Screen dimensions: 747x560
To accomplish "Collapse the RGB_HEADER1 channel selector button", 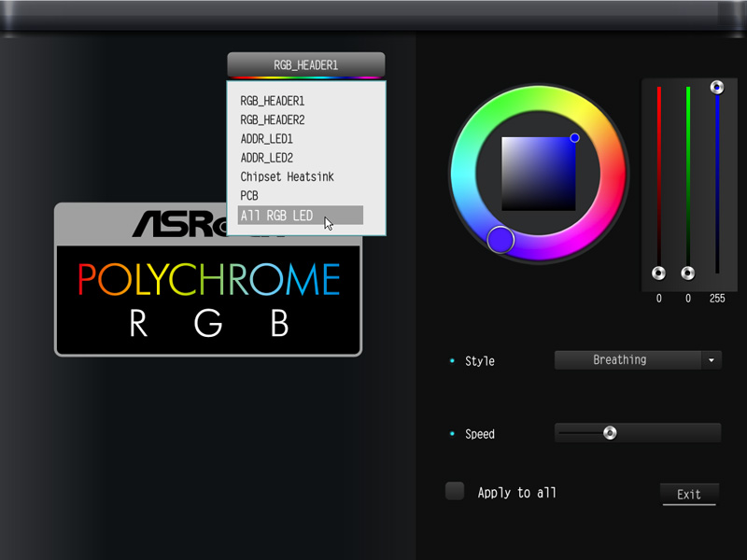I will [306, 64].
